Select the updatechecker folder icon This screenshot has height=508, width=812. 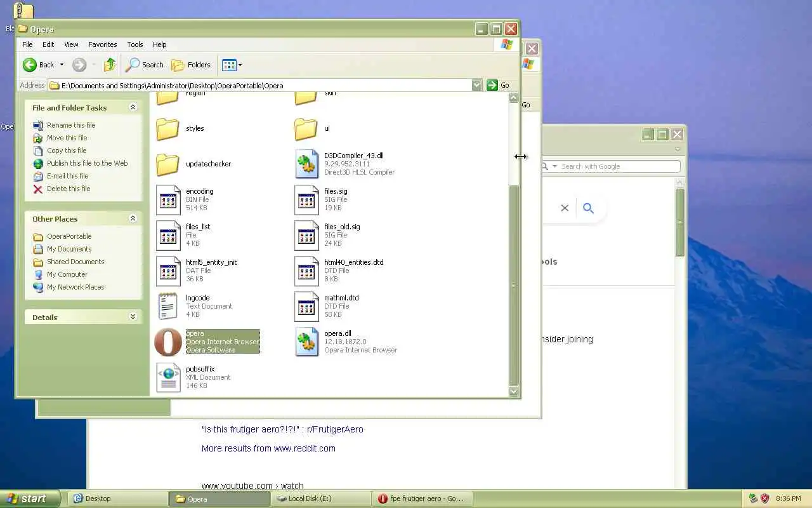tap(167, 164)
